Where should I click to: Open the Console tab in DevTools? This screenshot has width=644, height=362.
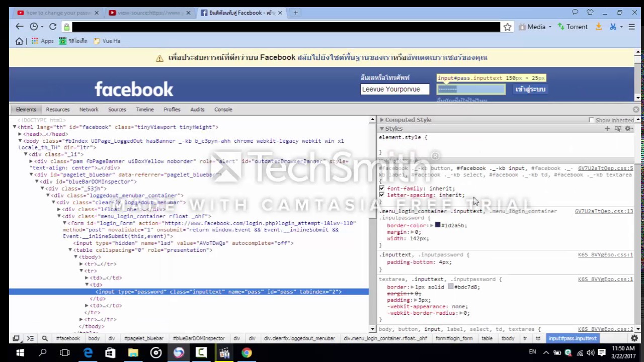click(x=223, y=110)
